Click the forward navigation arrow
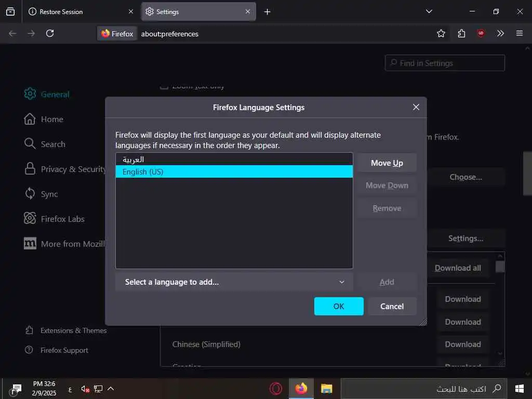Screen dimensions: 532x399 pos(31,33)
